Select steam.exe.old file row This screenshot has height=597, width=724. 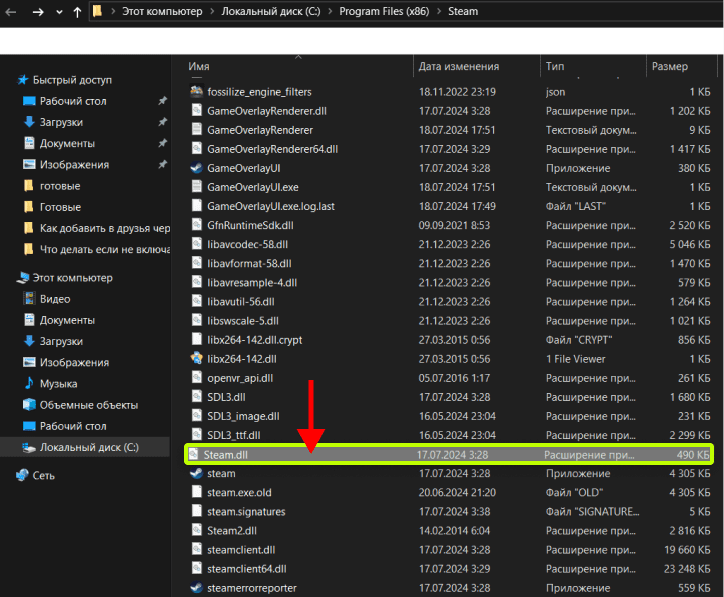pos(449,493)
